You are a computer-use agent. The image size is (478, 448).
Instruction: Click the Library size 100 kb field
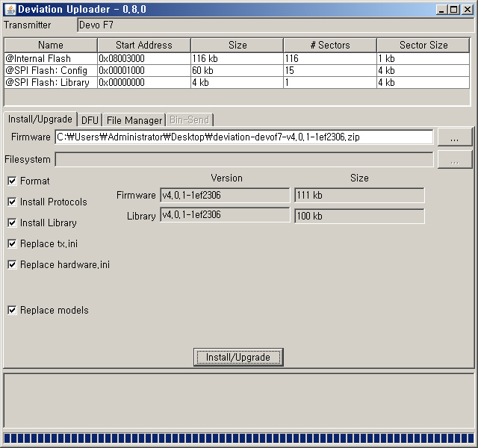[x=359, y=216]
